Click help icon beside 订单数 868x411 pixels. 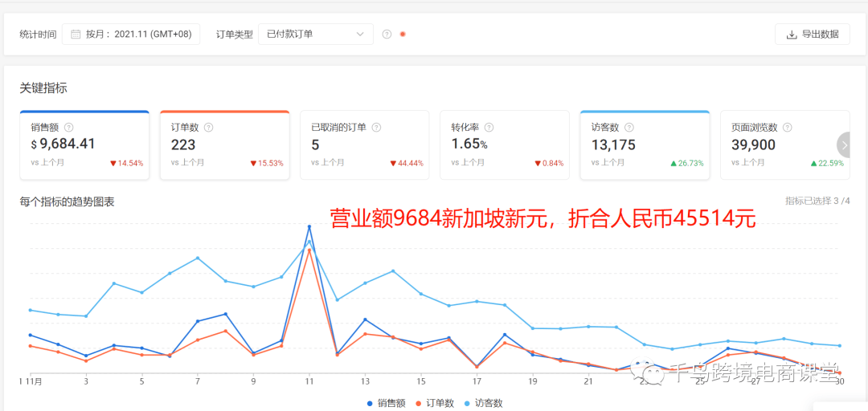[209, 127]
